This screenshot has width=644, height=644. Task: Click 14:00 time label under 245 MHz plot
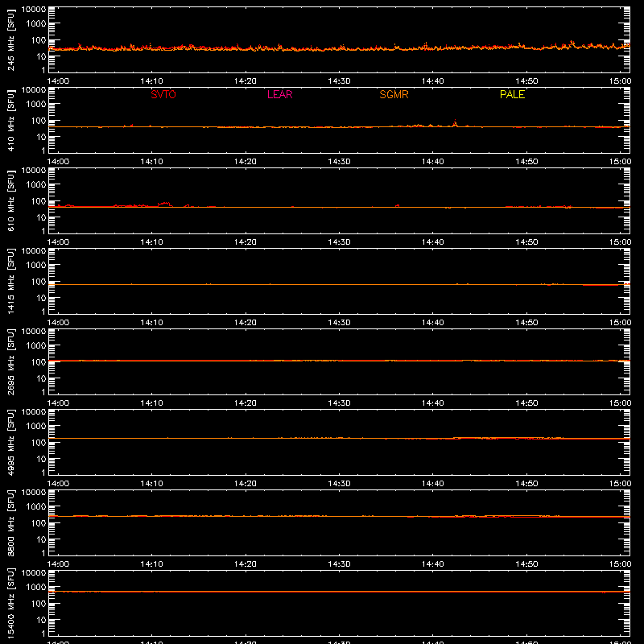click(58, 81)
